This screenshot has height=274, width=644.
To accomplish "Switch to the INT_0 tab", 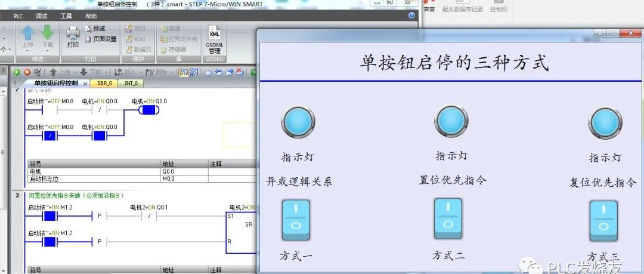I will (x=131, y=83).
